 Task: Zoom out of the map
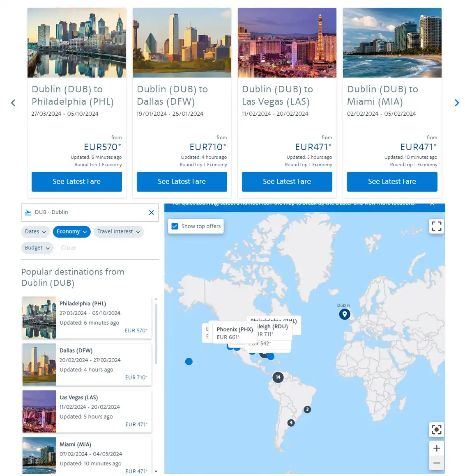436,463
